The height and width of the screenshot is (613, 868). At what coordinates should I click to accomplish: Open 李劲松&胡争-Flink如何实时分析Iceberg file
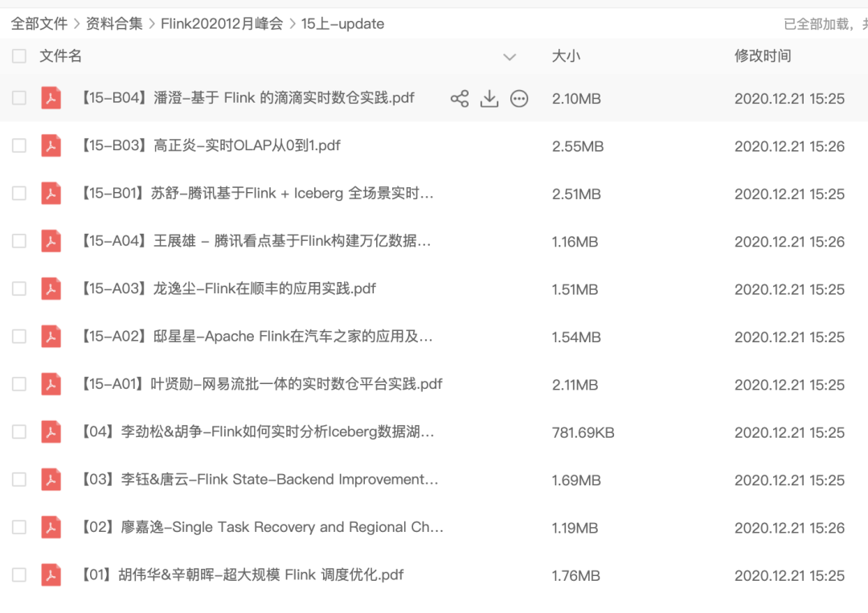[x=257, y=431]
